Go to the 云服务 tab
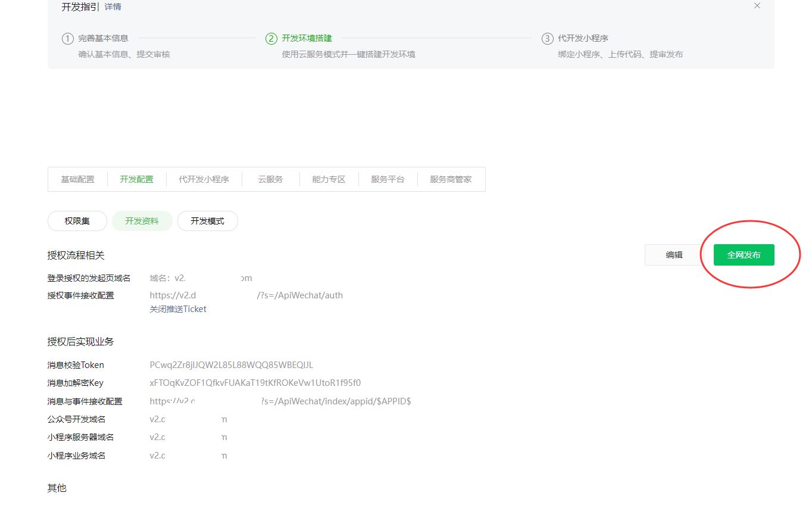Screen dimensions: 812x505 270,179
